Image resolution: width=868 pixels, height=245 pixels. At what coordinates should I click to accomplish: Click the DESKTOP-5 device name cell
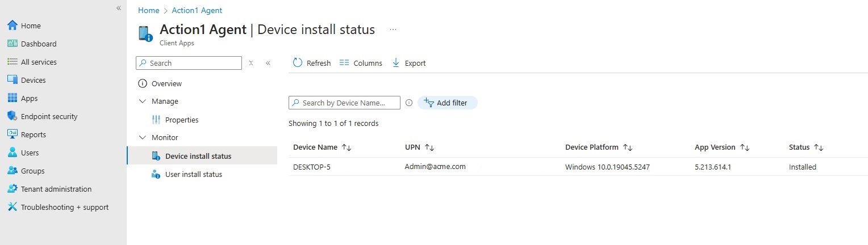(312, 167)
